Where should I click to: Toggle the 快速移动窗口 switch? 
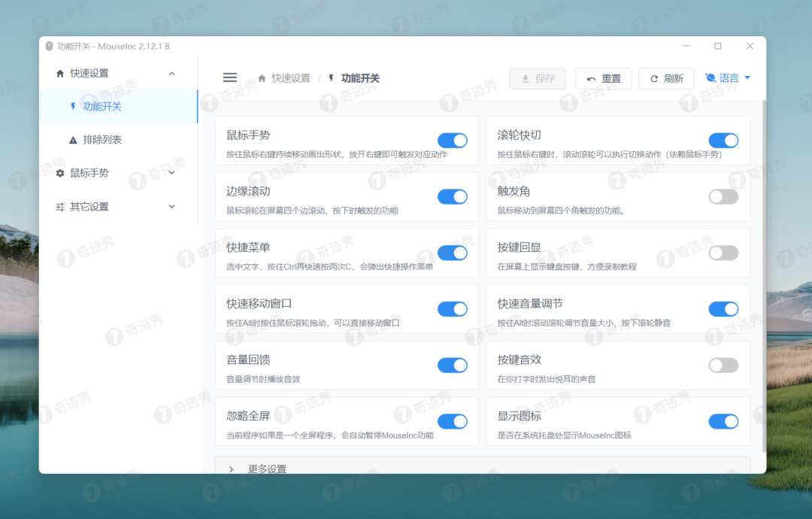pyautogui.click(x=453, y=309)
